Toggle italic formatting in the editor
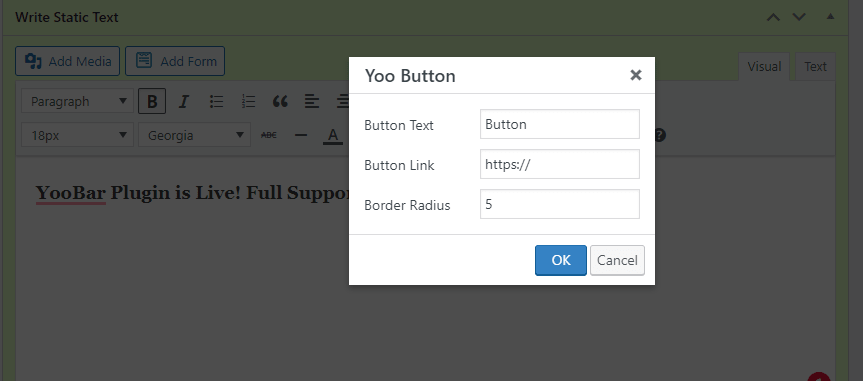Viewport: 863px width, 381px height. pyautogui.click(x=184, y=101)
